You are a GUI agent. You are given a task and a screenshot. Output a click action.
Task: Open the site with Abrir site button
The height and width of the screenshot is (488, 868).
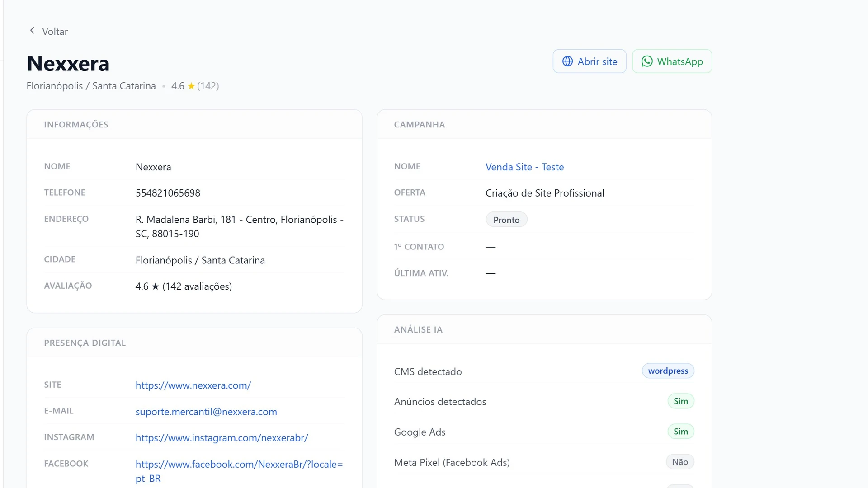point(590,61)
